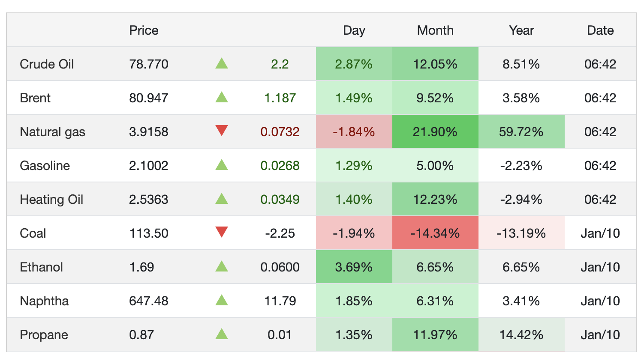Open the Ethanol commodity link
This screenshot has height=352, width=644.
41,267
